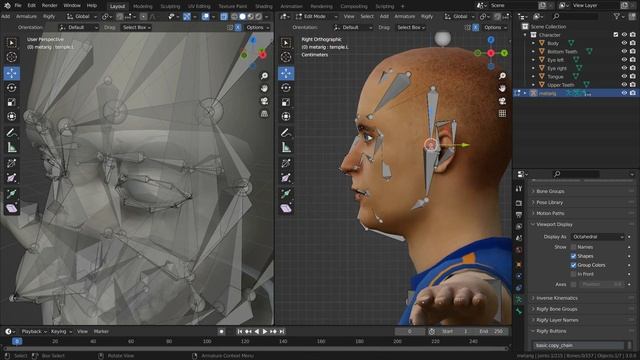Expand the Inverse Kinematics panel

point(557,298)
